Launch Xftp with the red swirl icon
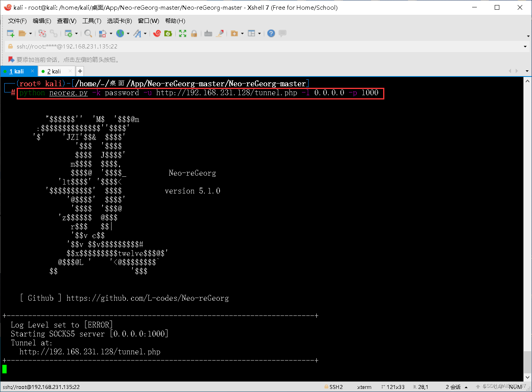Viewport: 532px width, 392px height. pos(157,33)
